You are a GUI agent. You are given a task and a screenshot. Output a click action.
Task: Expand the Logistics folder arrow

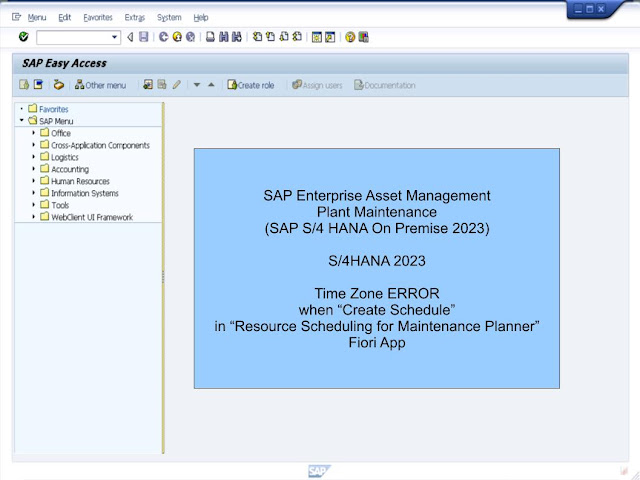coord(33,156)
